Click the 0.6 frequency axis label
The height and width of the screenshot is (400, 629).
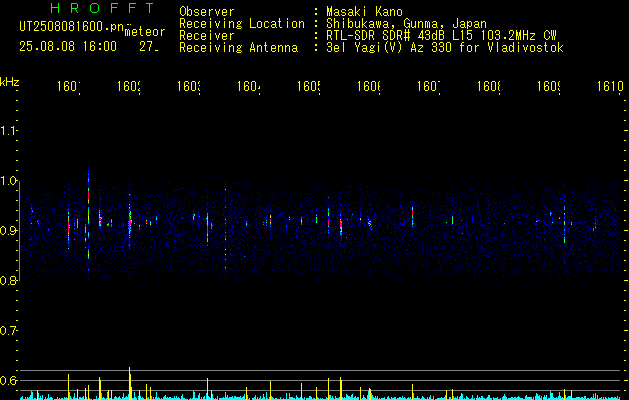pyautogui.click(x=8, y=380)
